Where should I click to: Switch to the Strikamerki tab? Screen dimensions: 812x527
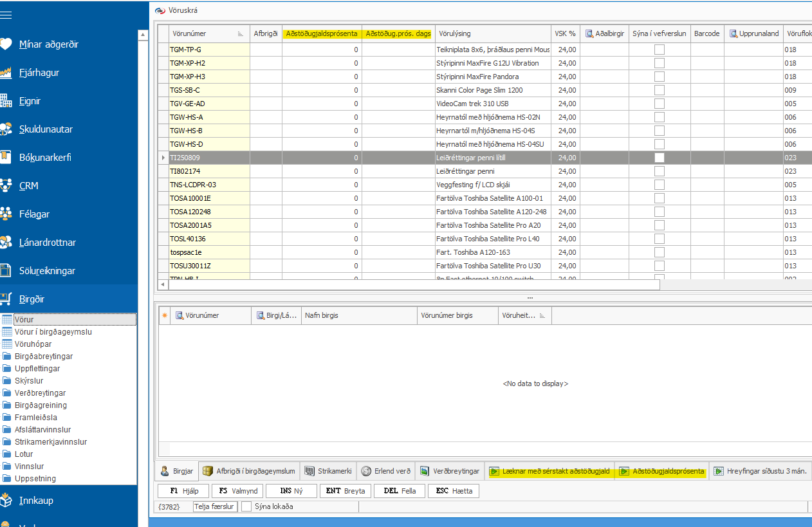click(328, 471)
